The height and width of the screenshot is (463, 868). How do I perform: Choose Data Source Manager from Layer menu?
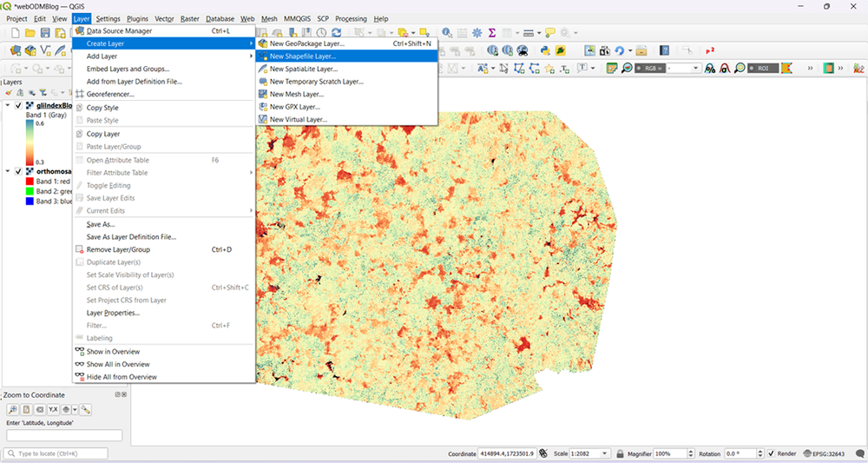tap(119, 31)
